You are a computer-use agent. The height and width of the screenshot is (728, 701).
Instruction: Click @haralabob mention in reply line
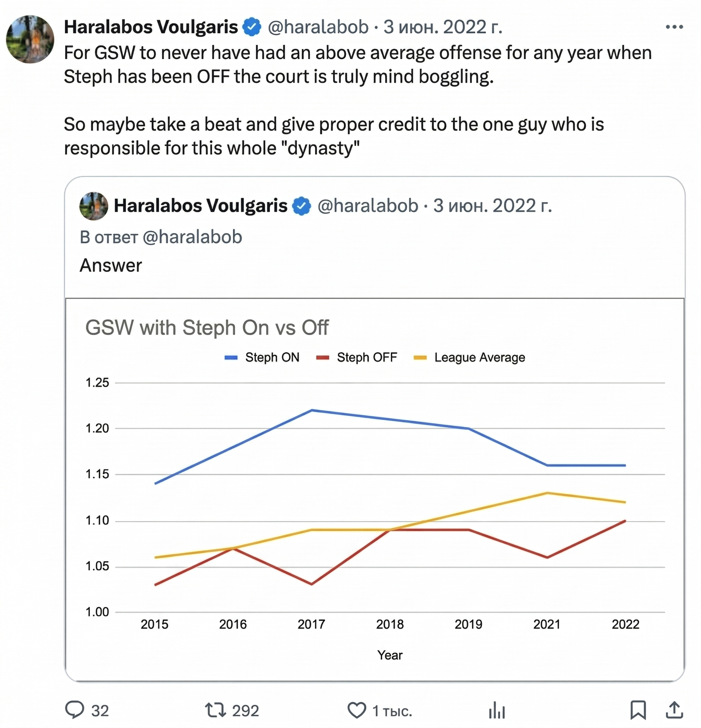(x=192, y=237)
